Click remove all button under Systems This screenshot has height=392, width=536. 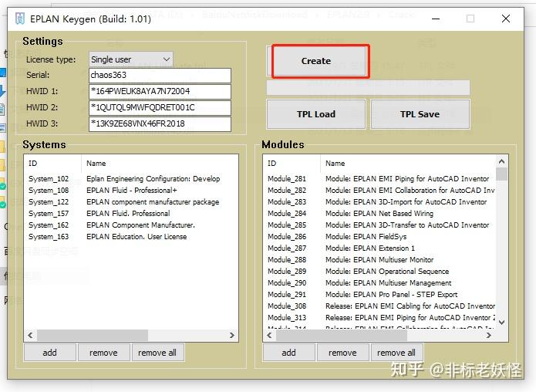157,353
